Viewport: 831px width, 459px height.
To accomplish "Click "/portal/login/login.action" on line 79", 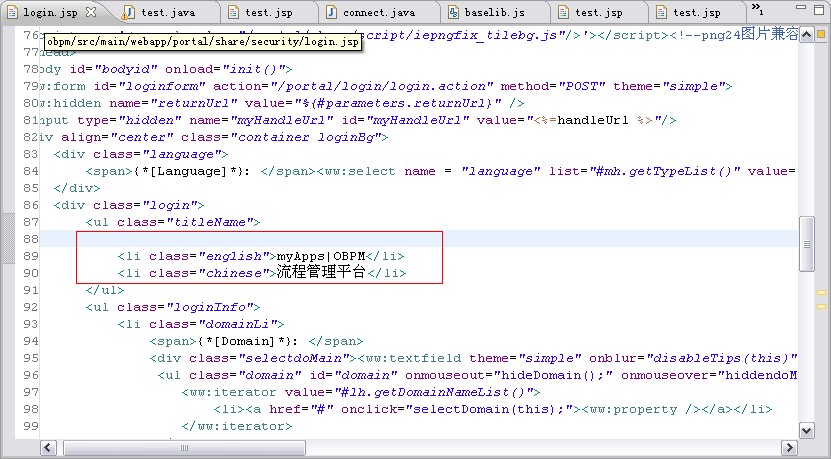I will point(382,86).
